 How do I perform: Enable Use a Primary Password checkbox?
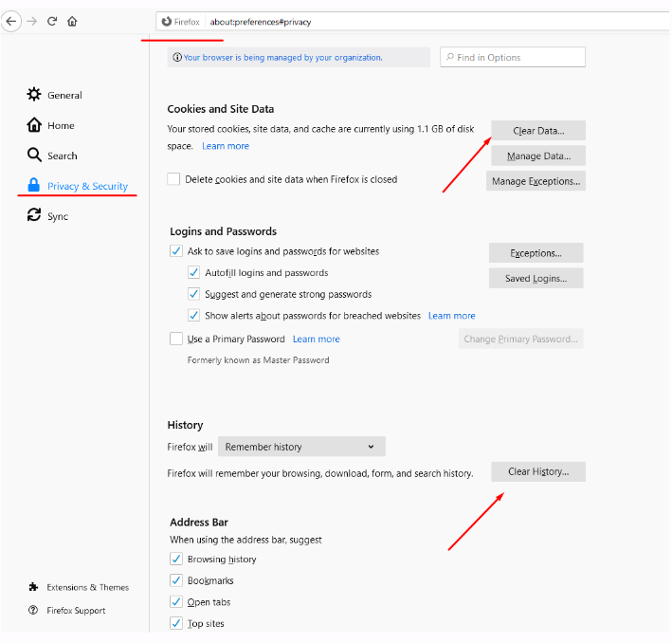tap(176, 339)
